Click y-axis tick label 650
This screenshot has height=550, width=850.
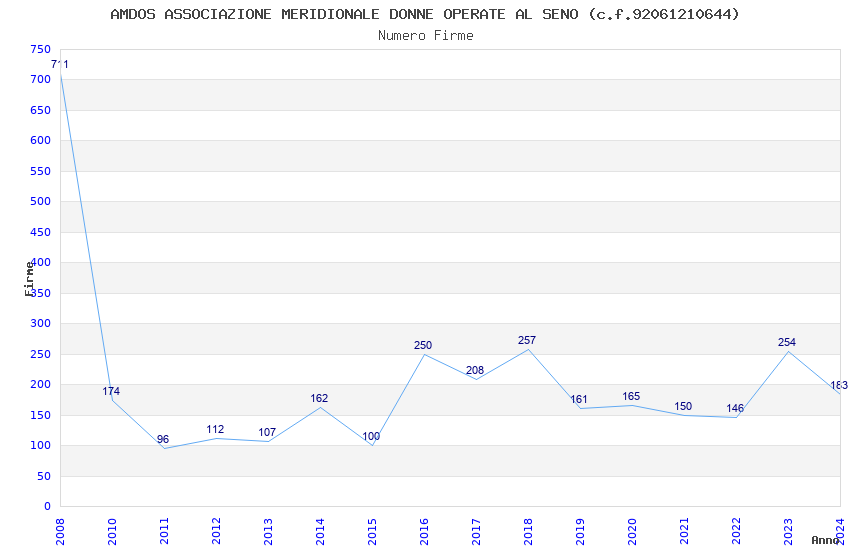click(x=41, y=111)
